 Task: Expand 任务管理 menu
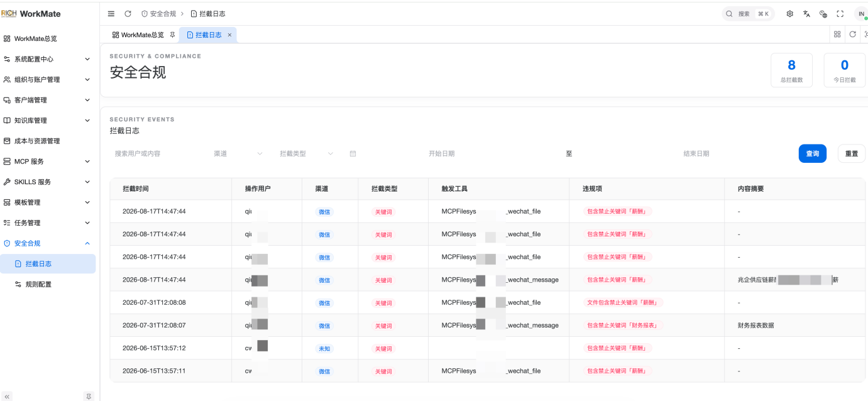click(x=48, y=222)
